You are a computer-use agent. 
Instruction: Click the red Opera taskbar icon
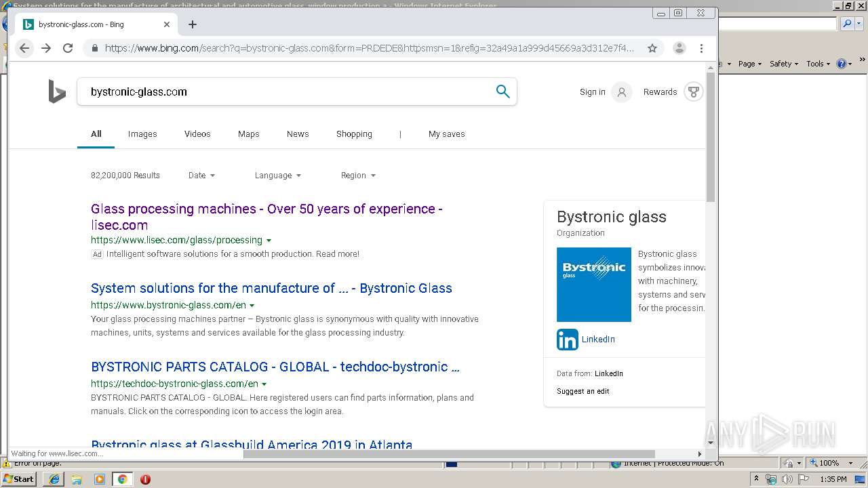pyautogui.click(x=145, y=479)
